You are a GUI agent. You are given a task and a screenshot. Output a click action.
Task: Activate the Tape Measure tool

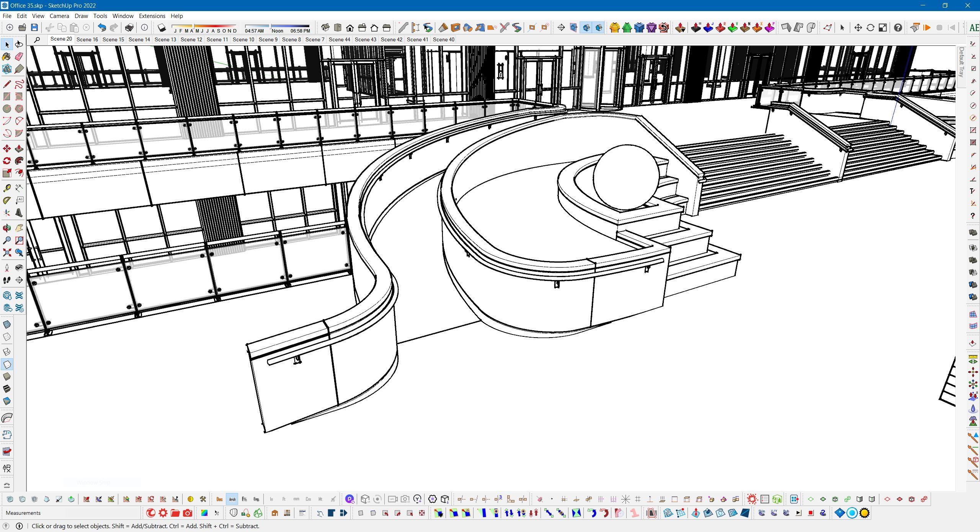pos(7,188)
